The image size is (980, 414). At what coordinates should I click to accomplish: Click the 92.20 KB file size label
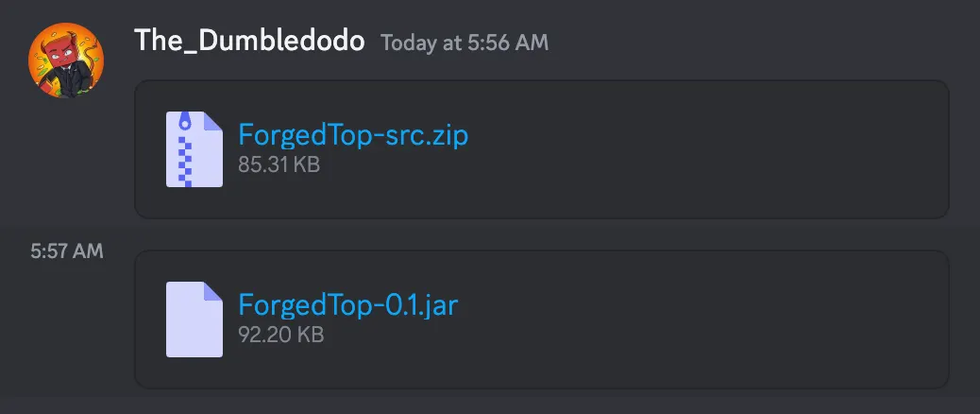[x=281, y=335]
